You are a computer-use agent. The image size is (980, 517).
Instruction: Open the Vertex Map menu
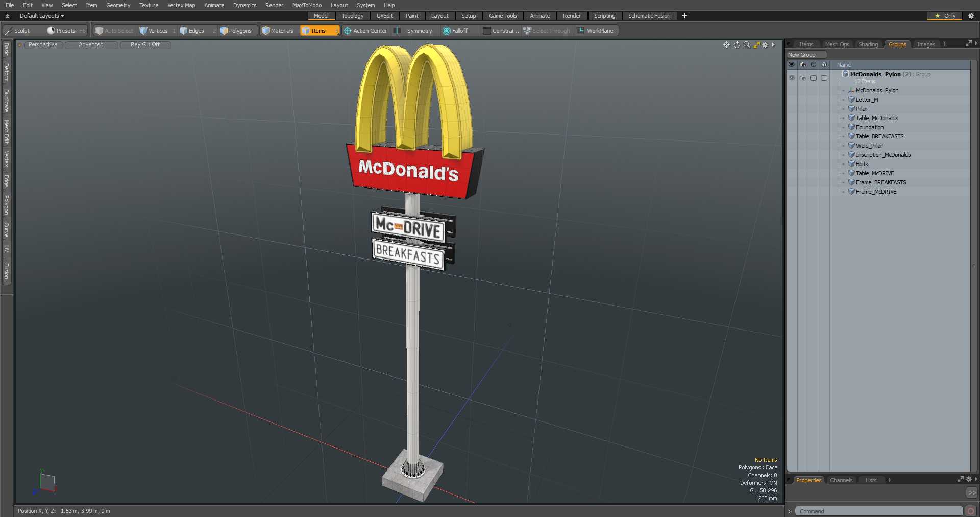tap(181, 5)
